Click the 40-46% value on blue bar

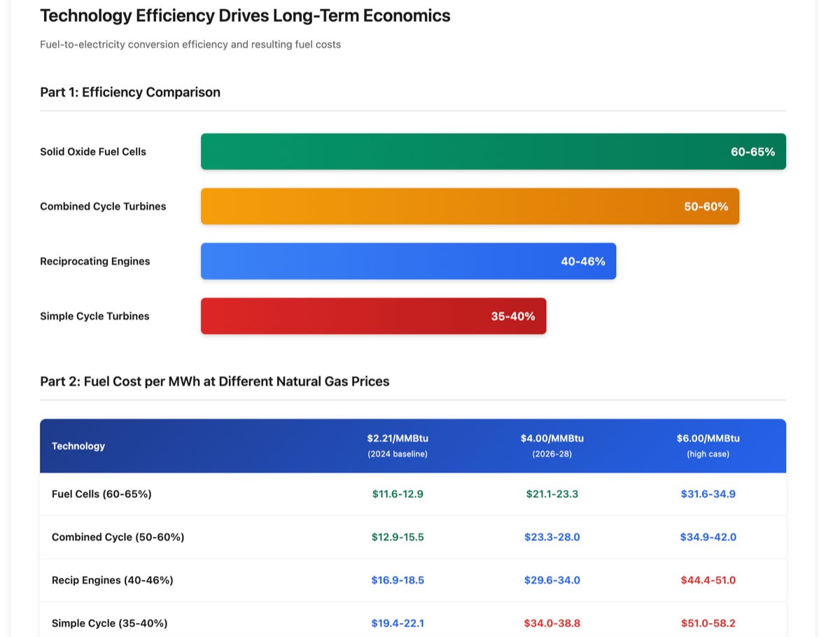[x=582, y=261]
